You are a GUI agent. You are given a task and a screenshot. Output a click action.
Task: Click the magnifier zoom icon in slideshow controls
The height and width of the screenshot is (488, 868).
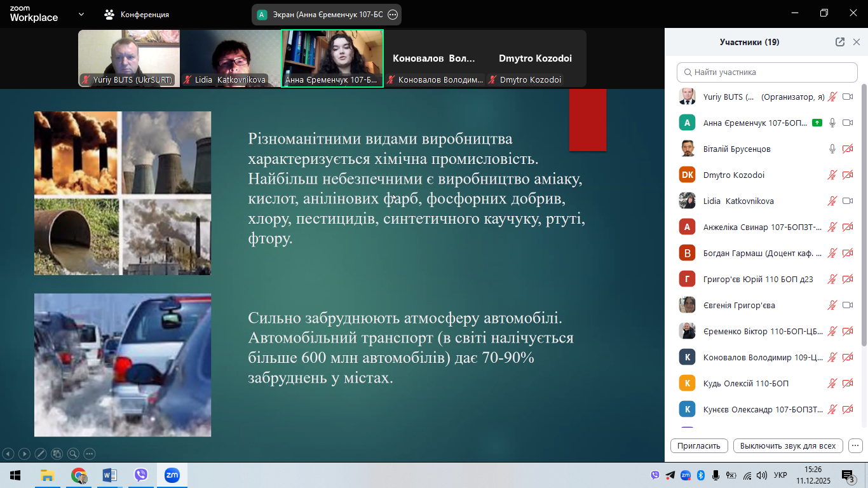(x=73, y=454)
